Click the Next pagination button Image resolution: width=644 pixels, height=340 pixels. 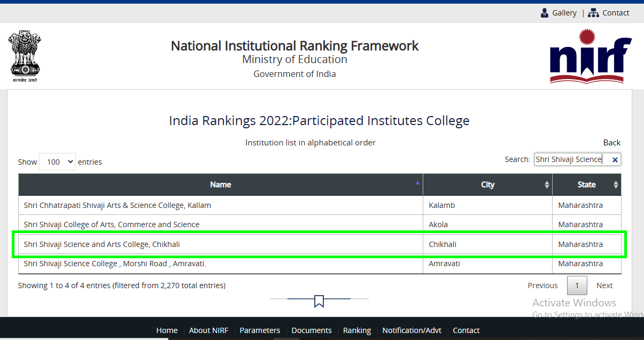(x=604, y=285)
